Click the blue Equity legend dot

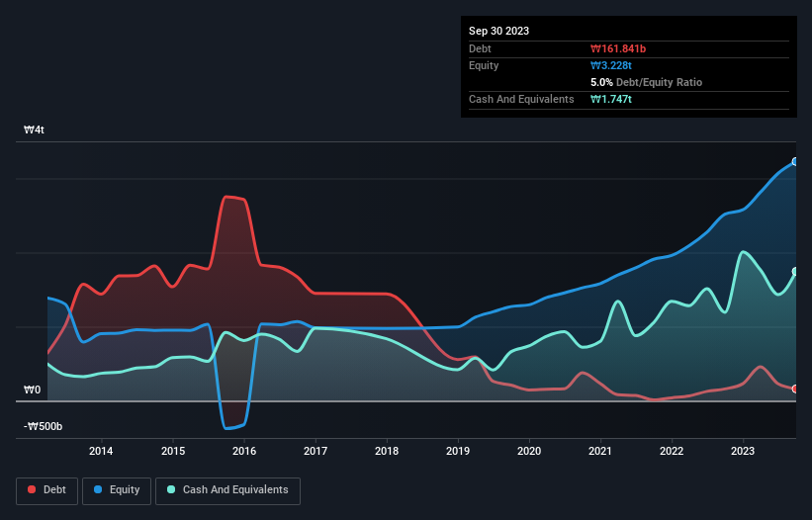(98, 489)
